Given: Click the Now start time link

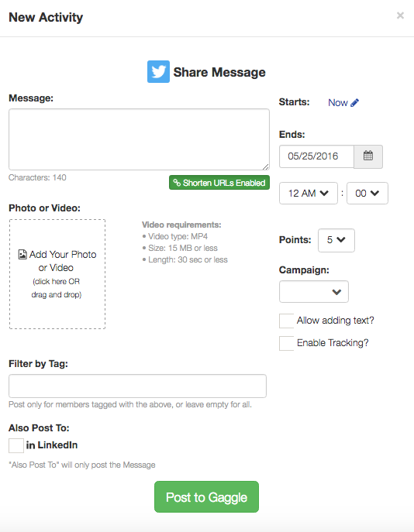Looking at the screenshot, I should [338, 103].
